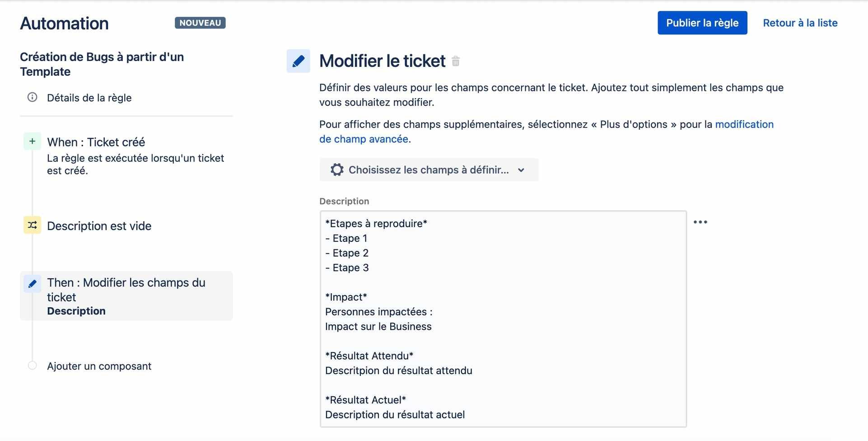Click the yellow shuffle condition icon
This screenshot has width=868, height=441.
(x=33, y=225)
